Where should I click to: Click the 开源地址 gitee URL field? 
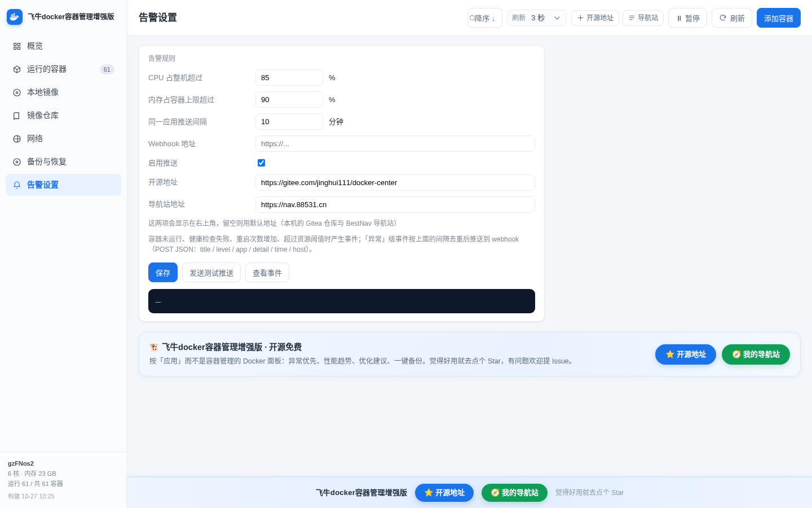[395, 183]
